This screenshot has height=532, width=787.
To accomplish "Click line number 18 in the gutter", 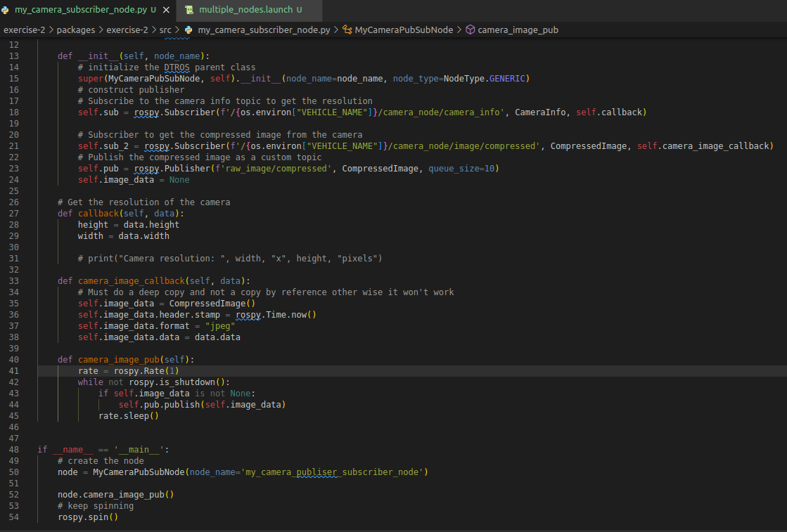I will [x=13, y=112].
